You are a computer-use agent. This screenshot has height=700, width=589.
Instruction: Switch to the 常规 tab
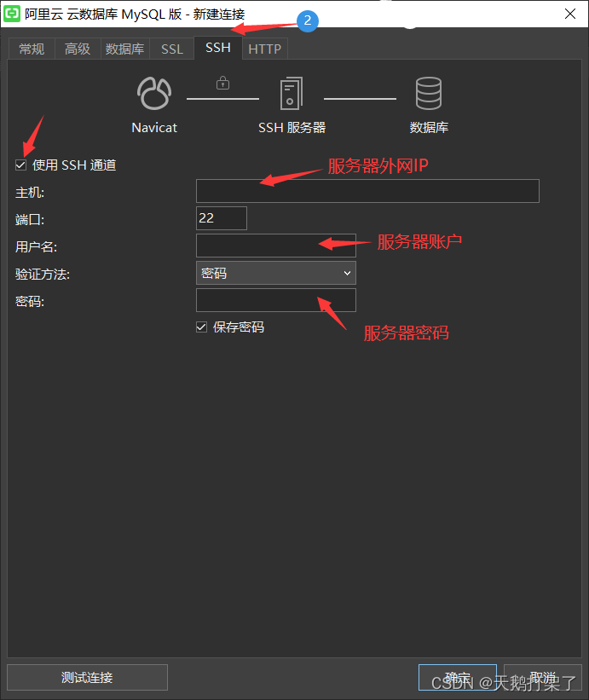pos(32,49)
